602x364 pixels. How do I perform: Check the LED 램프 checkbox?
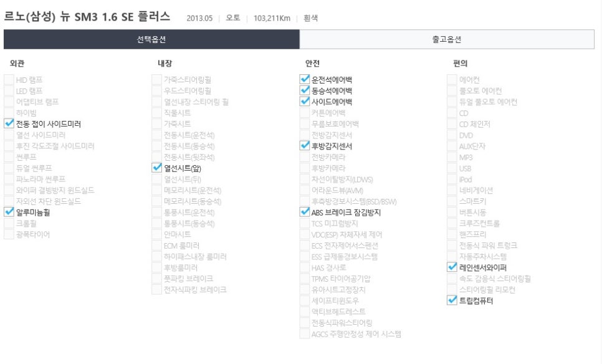tap(9, 90)
